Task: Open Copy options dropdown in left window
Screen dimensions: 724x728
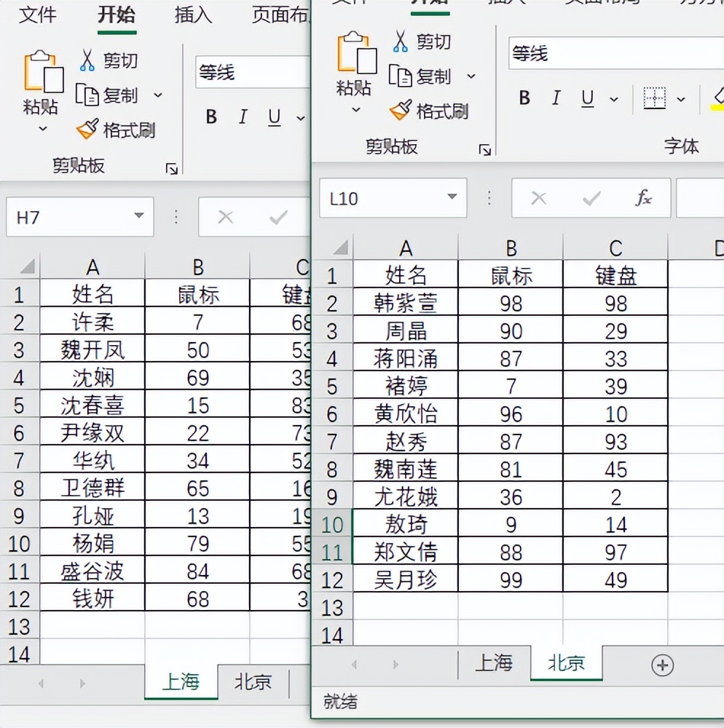Action: click(x=158, y=95)
